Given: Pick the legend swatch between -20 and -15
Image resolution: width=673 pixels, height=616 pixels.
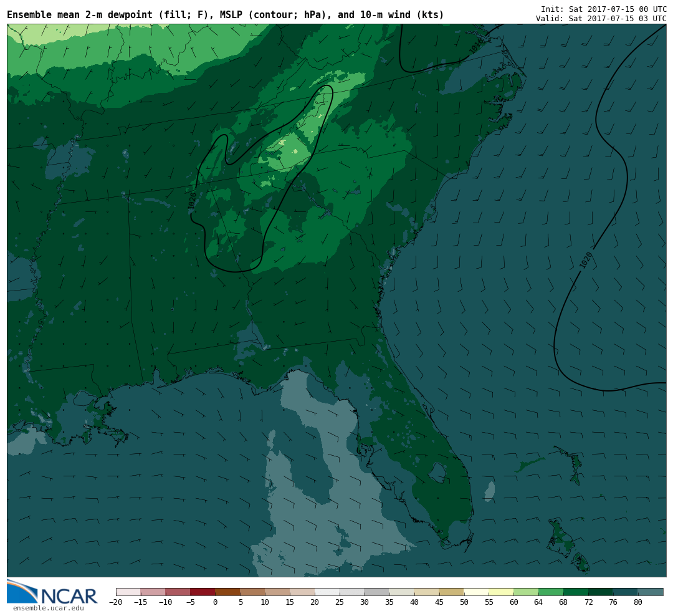Looking at the screenshot, I should [x=128, y=592].
